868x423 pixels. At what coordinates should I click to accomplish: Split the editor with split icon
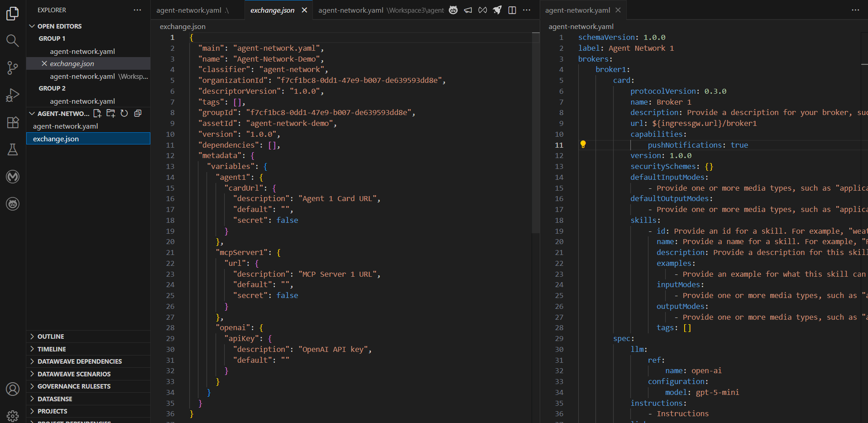click(x=512, y=10)
